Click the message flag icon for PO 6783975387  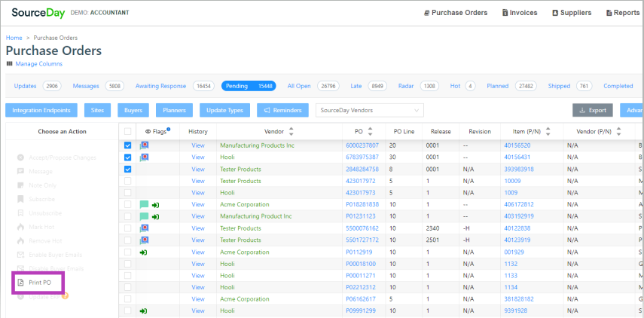point(144,157)
